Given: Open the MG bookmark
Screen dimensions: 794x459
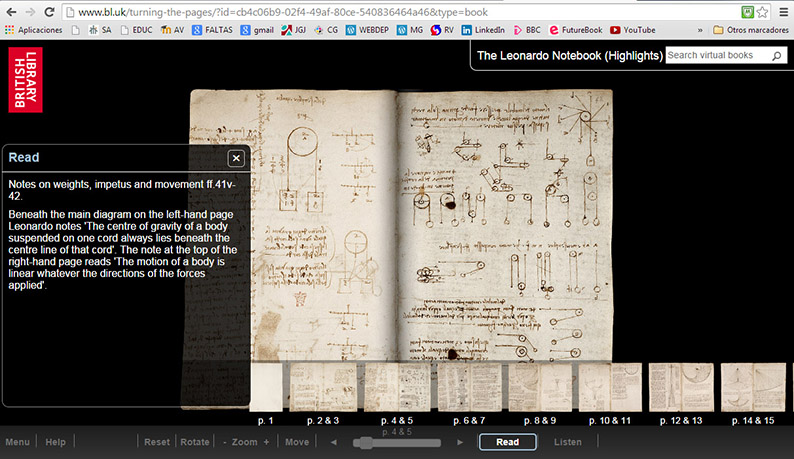Looking at the screenshot, I should tap(410, 30).
